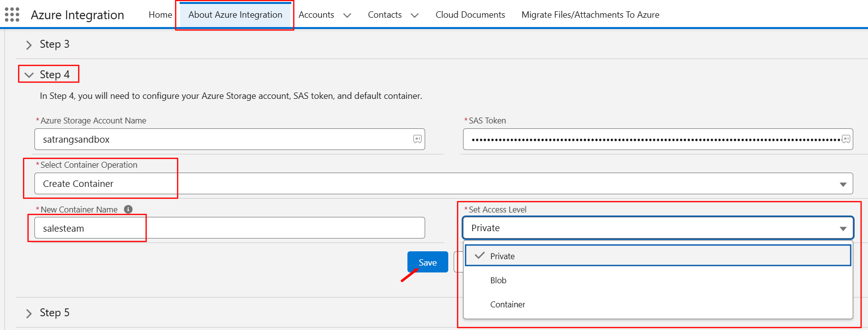Choose the Container access level option

(x=658, y=304)
